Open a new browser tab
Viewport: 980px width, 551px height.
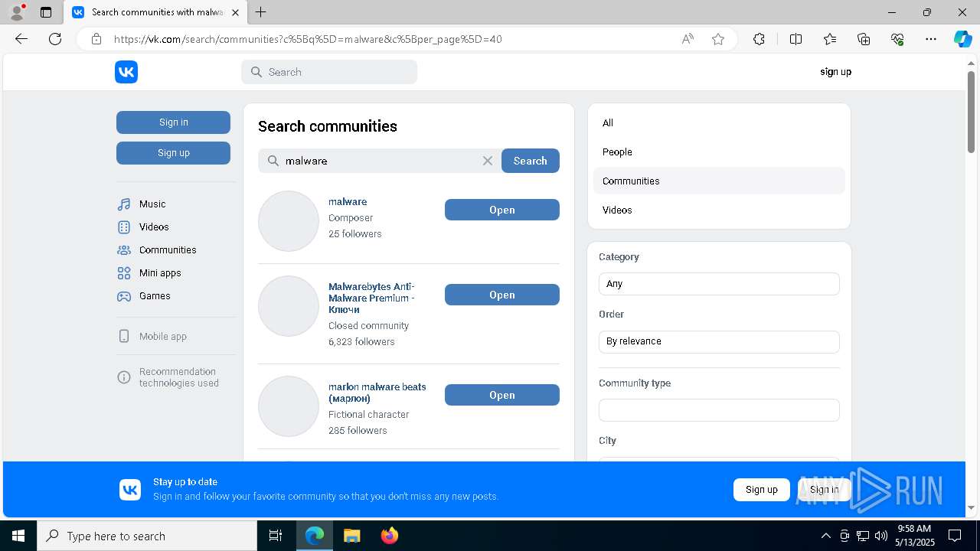point(261,12)
